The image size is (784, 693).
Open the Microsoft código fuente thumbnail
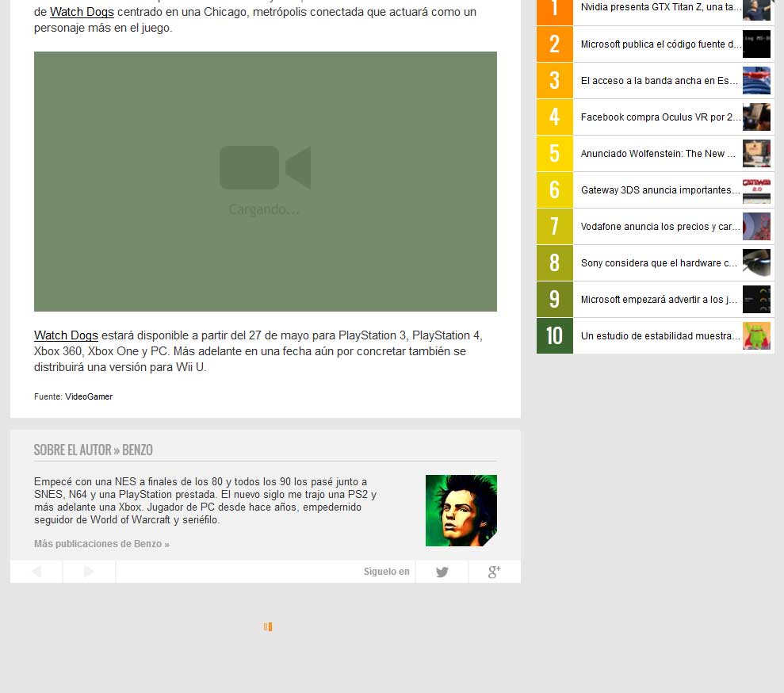(756, 44)
